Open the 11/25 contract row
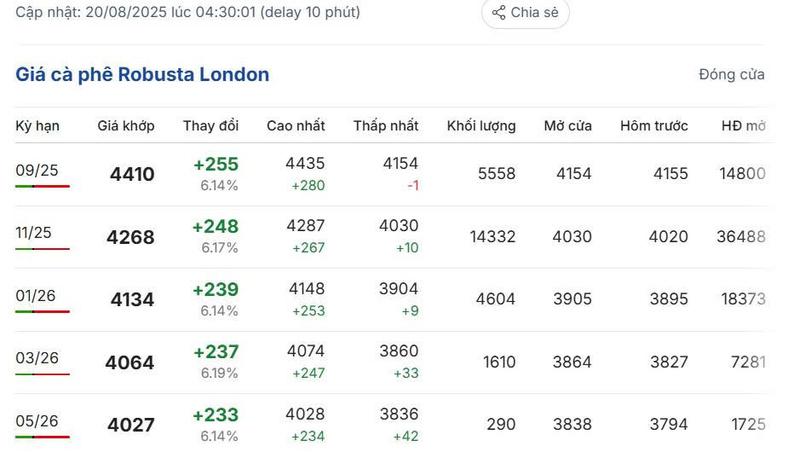 (33, 233)
